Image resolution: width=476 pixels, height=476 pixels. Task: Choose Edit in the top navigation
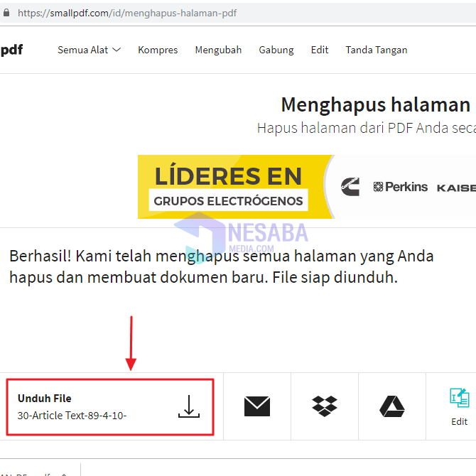(320, 50)
